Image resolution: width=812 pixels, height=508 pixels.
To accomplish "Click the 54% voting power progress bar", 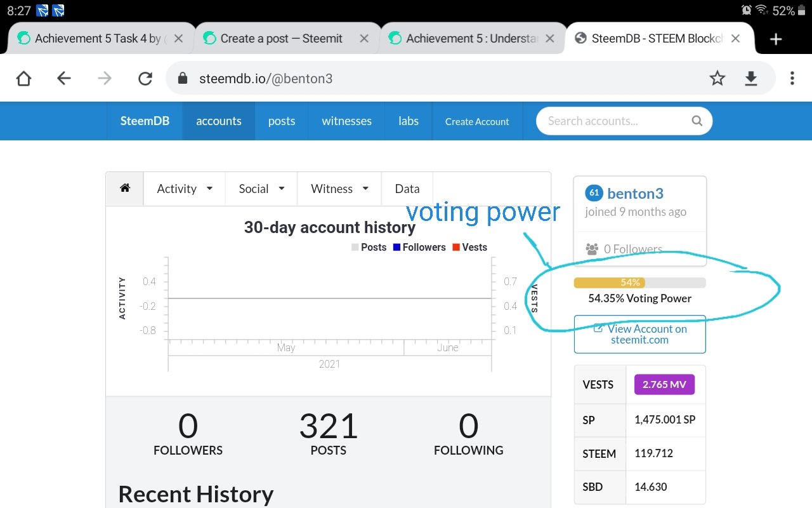I will (x=639, y=283).
